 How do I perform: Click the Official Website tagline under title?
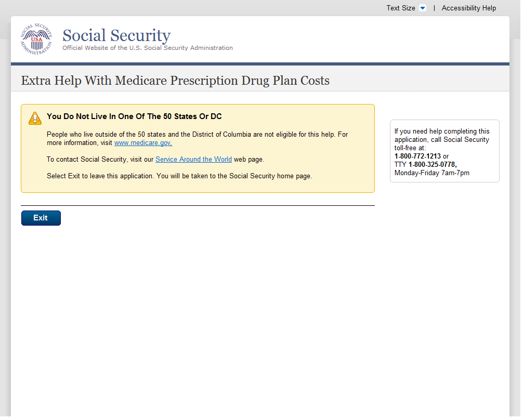148,48
